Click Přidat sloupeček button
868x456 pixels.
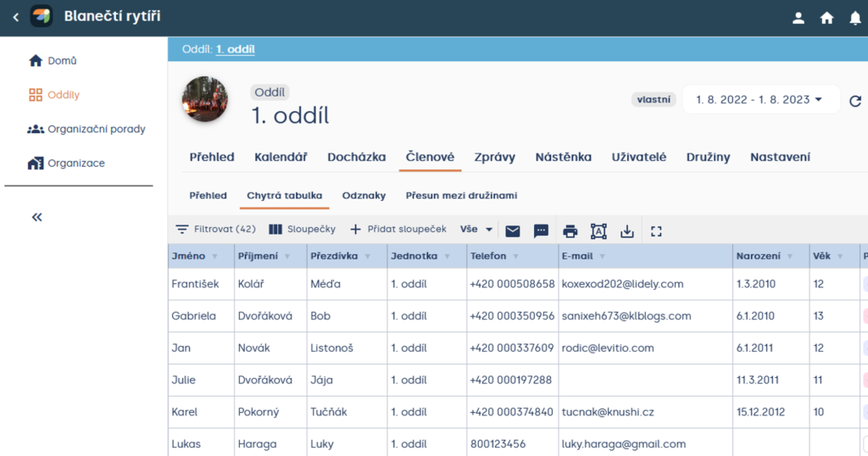point(398,229)
